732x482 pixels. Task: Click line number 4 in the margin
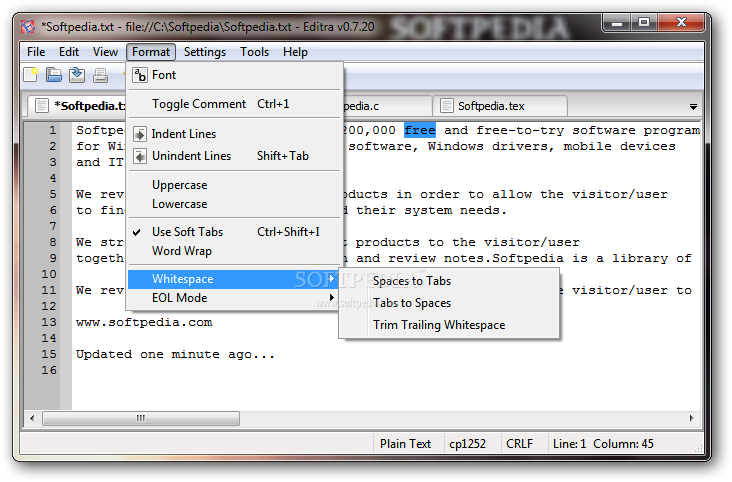tap(53, 178)
